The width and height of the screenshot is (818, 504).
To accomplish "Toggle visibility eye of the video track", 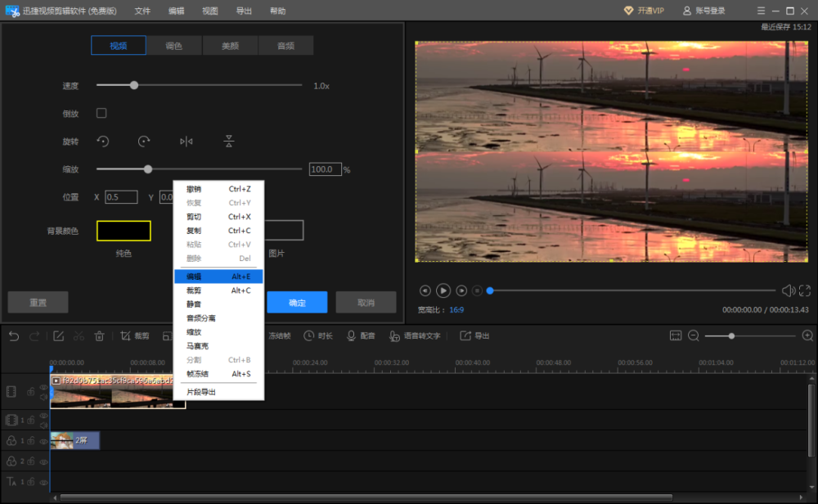I will [43, 388].
